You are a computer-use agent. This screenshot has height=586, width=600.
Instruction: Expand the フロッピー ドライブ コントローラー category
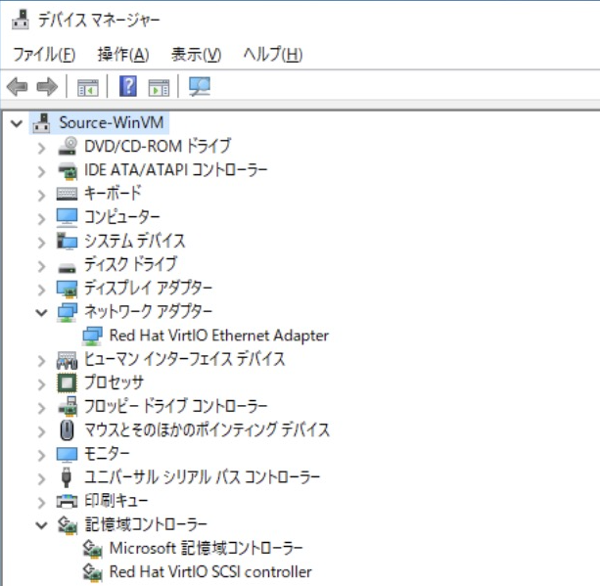point(42,407)
